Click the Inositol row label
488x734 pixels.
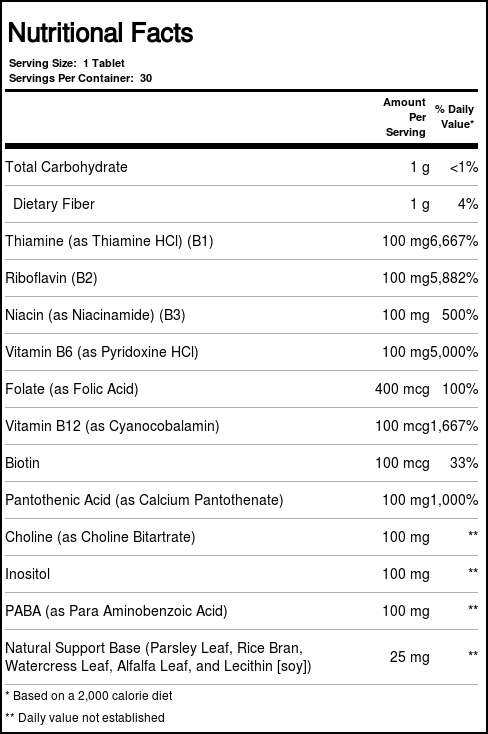coord(28,574)
